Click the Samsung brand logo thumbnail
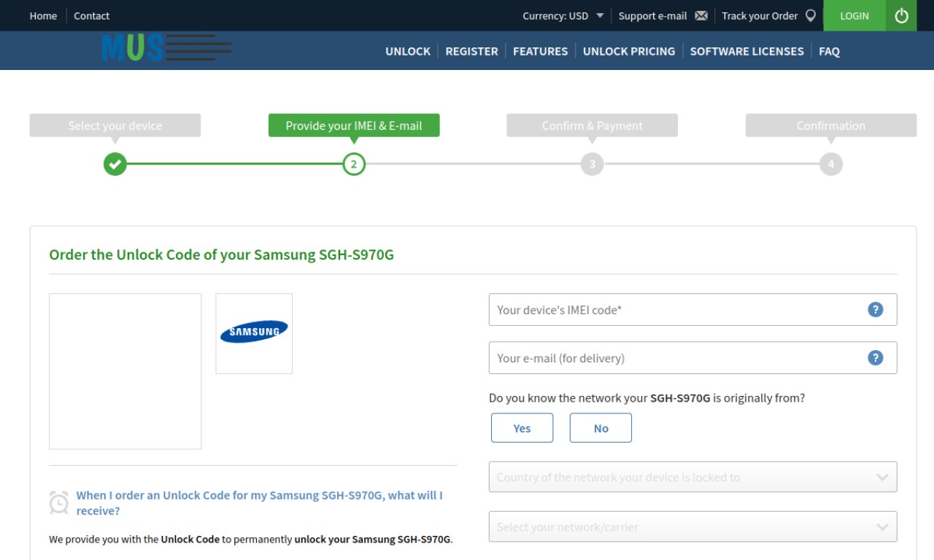The height and width of the screenshot is (560, 934). pyautogui.click(x=254, y=333)
